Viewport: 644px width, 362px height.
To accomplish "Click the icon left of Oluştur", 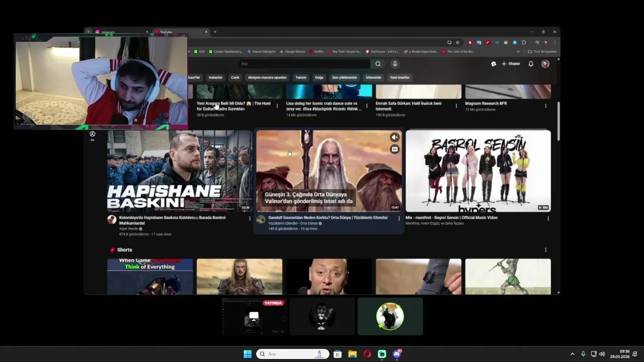I will 494,64.
